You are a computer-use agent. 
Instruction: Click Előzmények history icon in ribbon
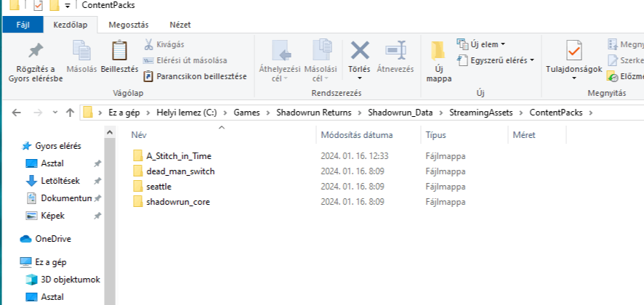pyautogui.click(x=613, y=77)
